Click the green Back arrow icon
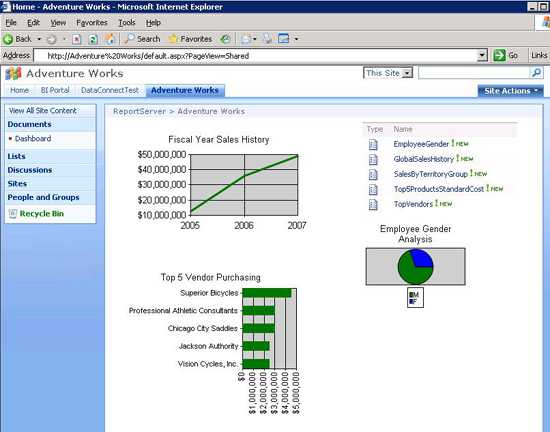The width and height of the screenshot is (550, 432). (8, 39)
